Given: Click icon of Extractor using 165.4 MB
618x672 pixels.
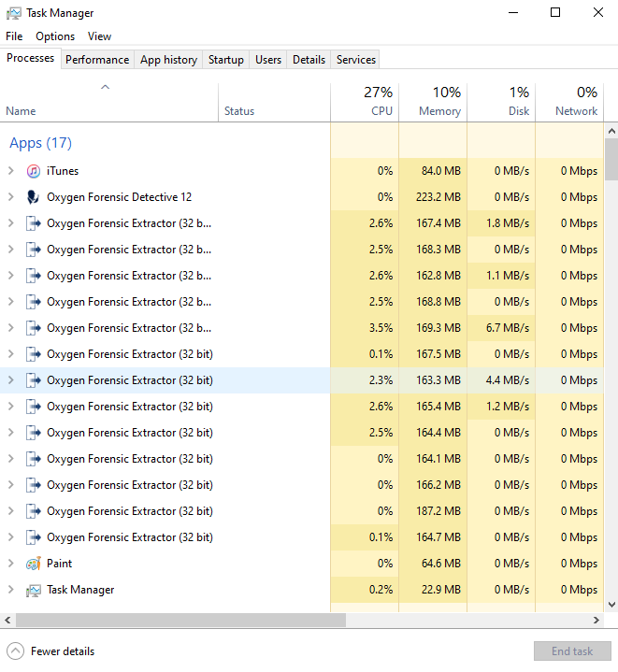Looking at the screenshot, I should [x=34, y=407].
